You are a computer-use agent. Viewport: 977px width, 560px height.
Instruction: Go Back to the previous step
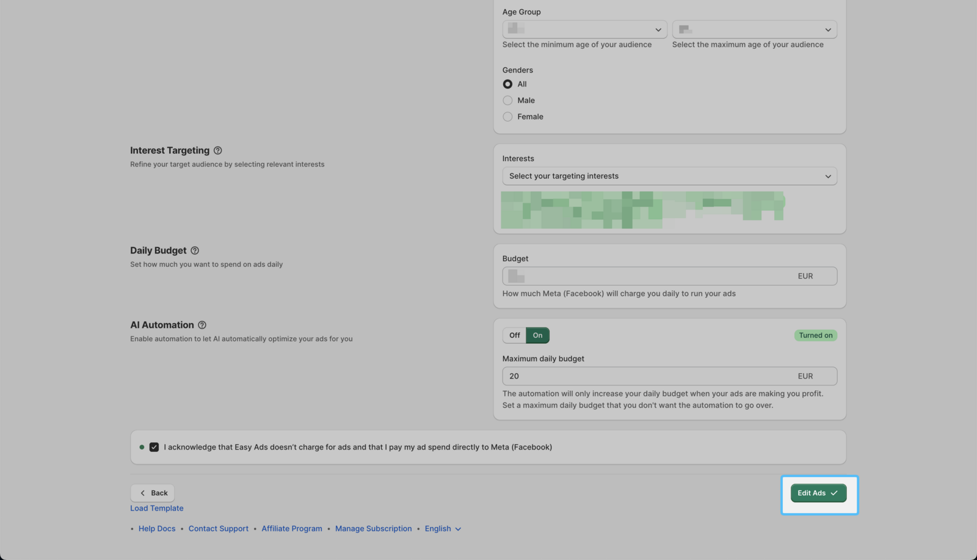click(x=153, y=493)
